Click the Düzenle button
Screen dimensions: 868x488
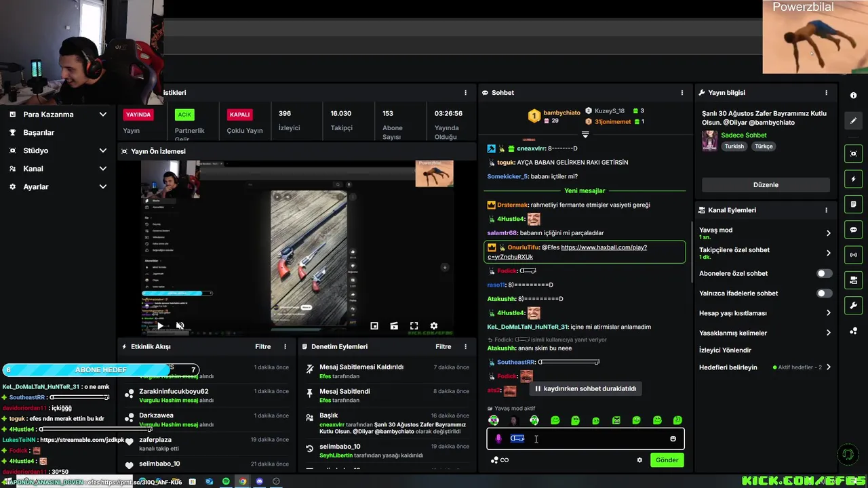[x=766, y=185]
